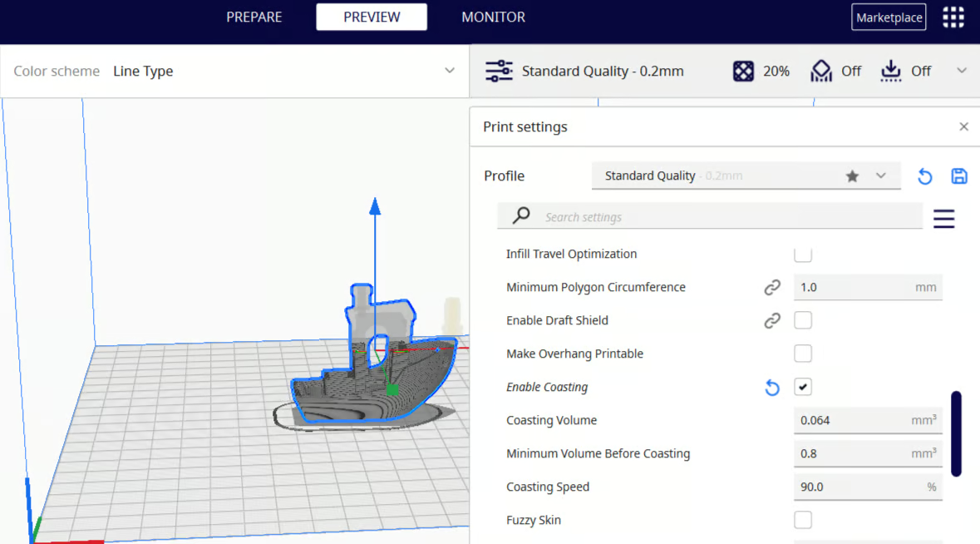This screenshot has width=980, height=544.
Task: Open the support settings icon
Action: click(821, 71)
